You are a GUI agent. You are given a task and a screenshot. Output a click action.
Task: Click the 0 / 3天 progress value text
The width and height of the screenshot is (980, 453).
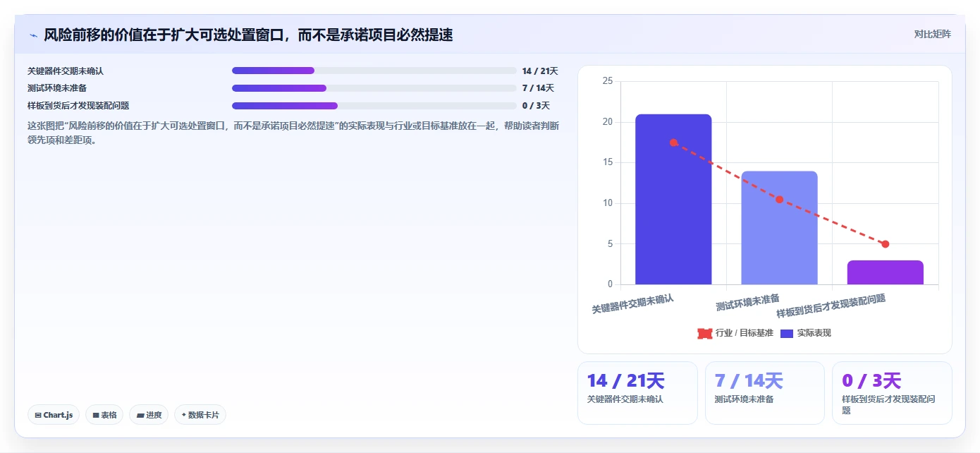536,106
